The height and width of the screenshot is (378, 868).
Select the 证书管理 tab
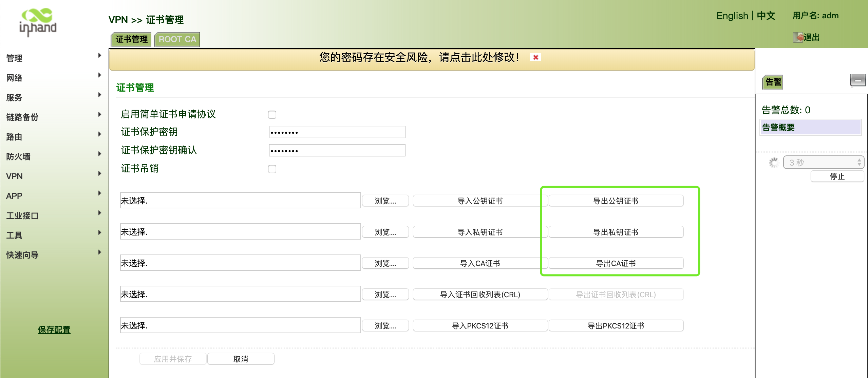[x=131, y=39]
